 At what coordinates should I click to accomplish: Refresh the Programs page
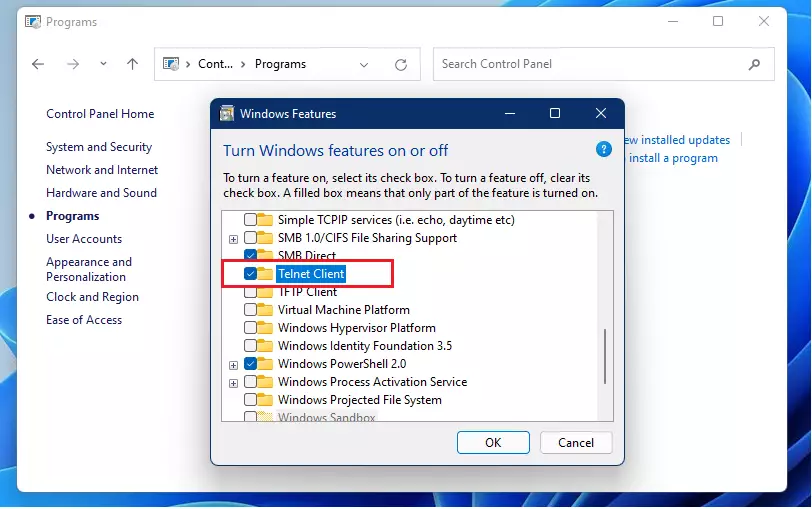click(401, 65)
